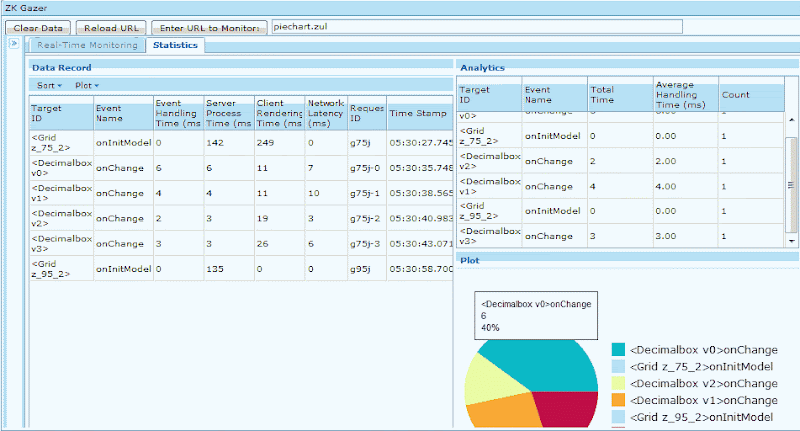Image resolution: width=800 pixels, height=431 pixels.
Task: Expand the collapsed left sidebar arrow
Action: click(x=14, y=43)
